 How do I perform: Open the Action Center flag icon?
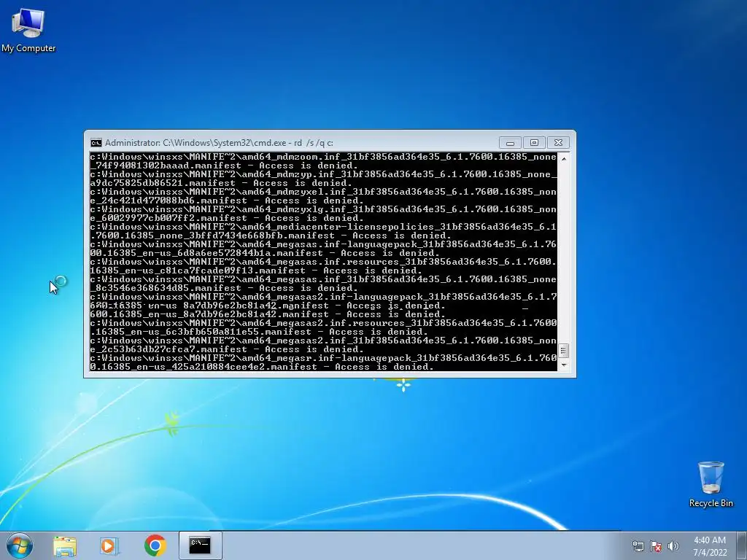(656, 546)
